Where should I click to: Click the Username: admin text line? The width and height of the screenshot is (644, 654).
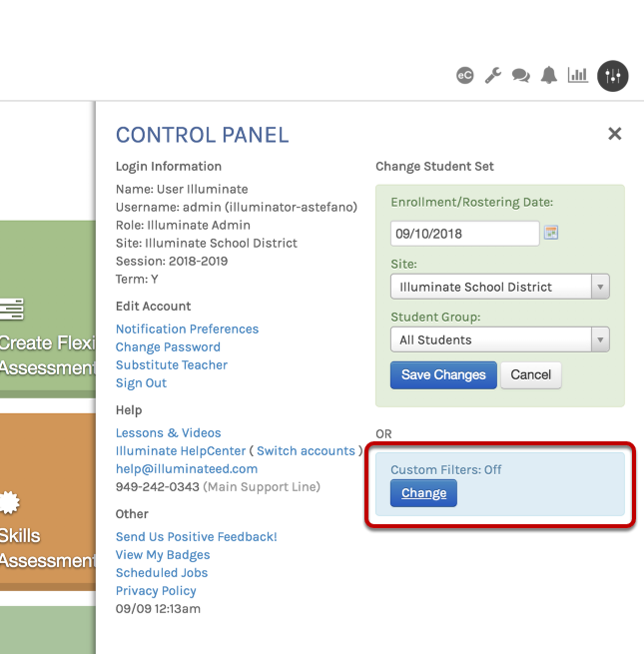click(237, 207)
